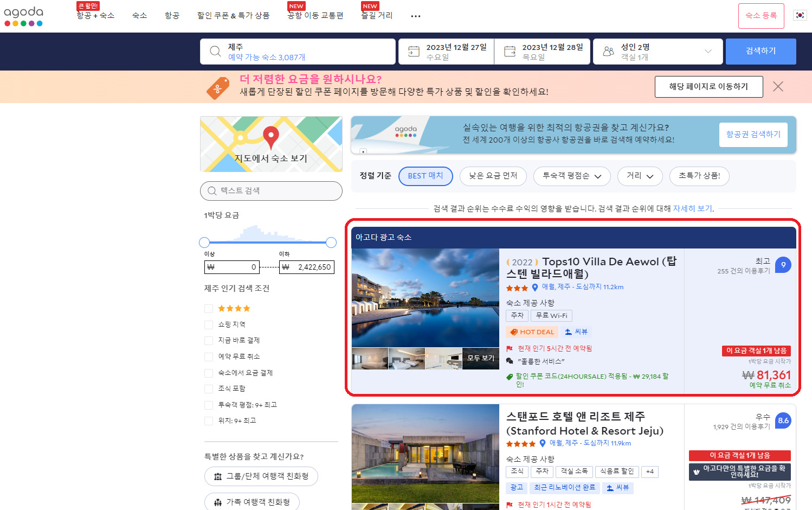Click the orange coupon tag icon
The image size is (812, 510).
[x=217, y=88]
